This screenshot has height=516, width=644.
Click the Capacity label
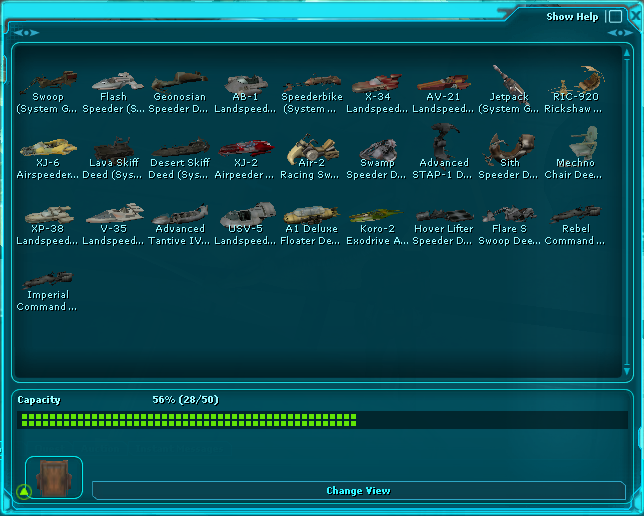pyautogui.click(x=39, y=400)
